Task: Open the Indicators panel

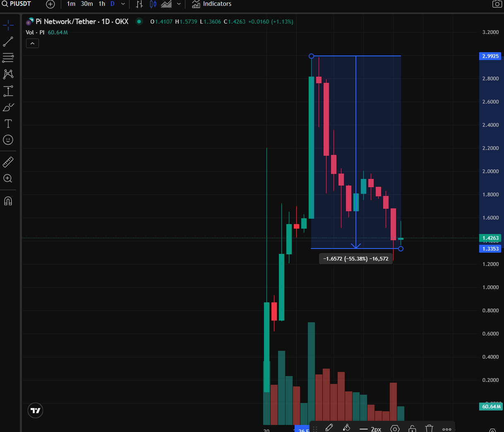Action: [212, 4]
